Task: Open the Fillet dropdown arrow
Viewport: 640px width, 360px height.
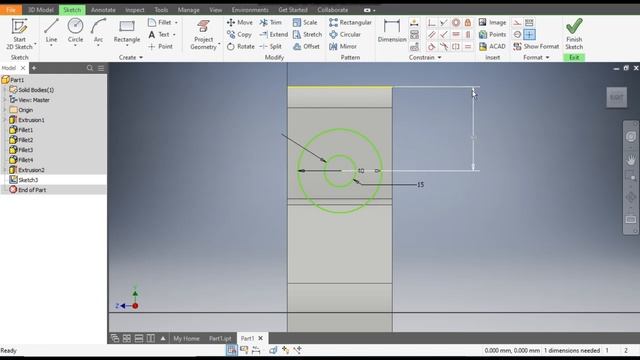Action: click(x=176, y=22)
